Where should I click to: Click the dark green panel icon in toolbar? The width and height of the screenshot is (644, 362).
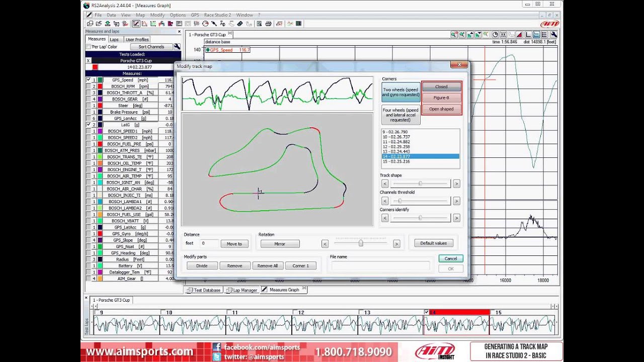(x=299, y=23)
